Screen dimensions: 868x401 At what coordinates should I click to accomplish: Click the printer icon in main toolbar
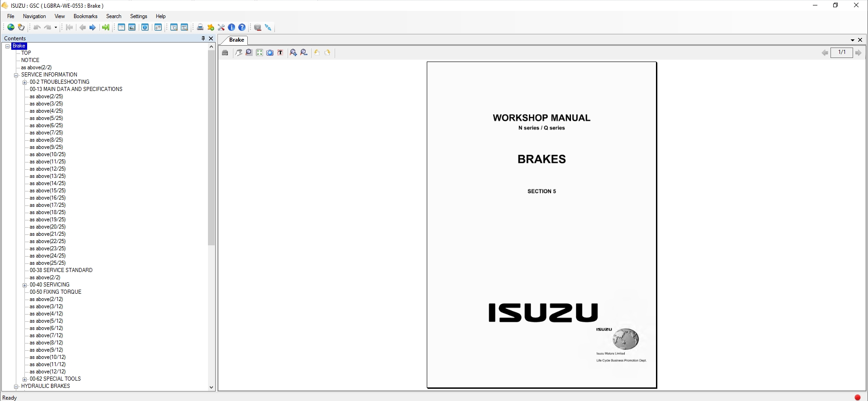200,28
